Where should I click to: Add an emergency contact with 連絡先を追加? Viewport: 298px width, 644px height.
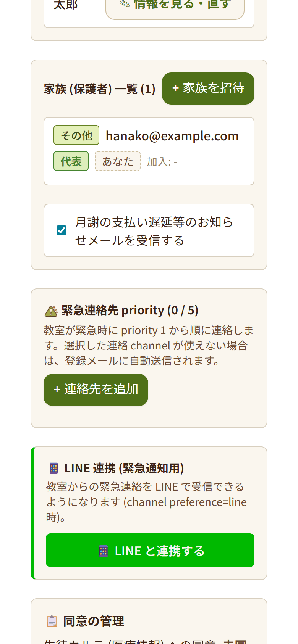[x=96, y=390]
